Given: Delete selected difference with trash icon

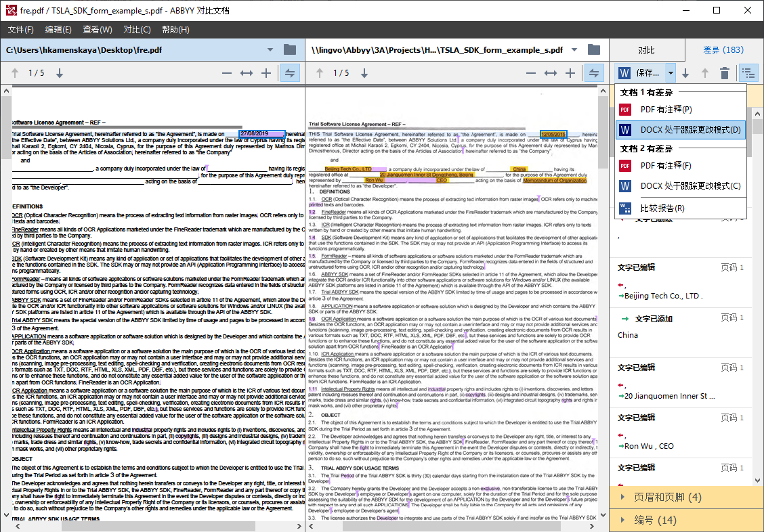Looking at the screenshot, I should point(724,73).
